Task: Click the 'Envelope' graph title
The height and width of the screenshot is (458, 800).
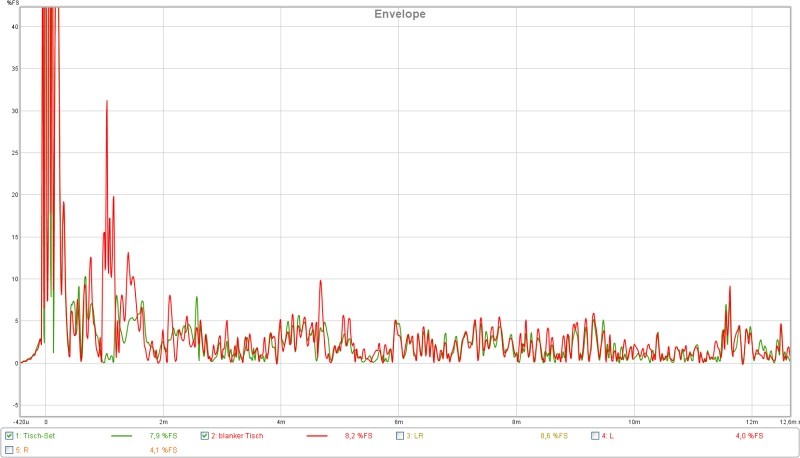Action: (400, 14)
